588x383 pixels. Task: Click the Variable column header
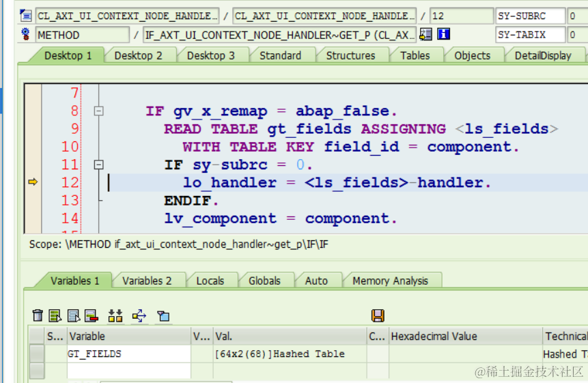pos(128,336)
